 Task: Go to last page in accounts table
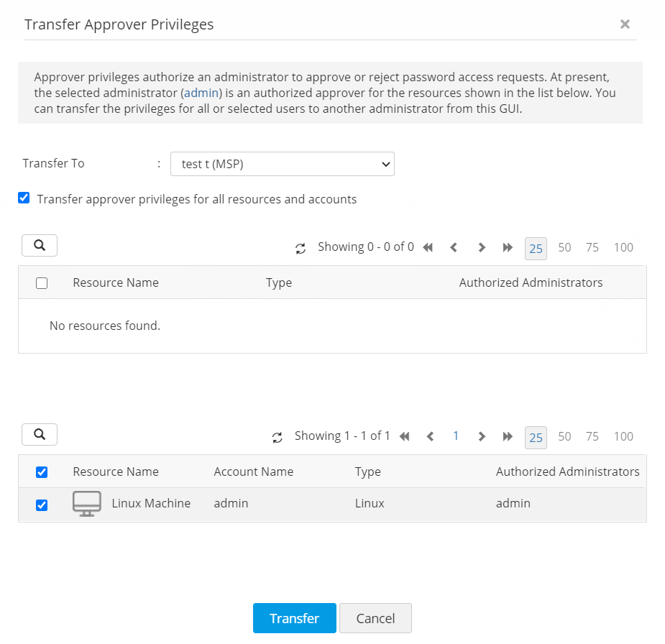tap(508, 436)
